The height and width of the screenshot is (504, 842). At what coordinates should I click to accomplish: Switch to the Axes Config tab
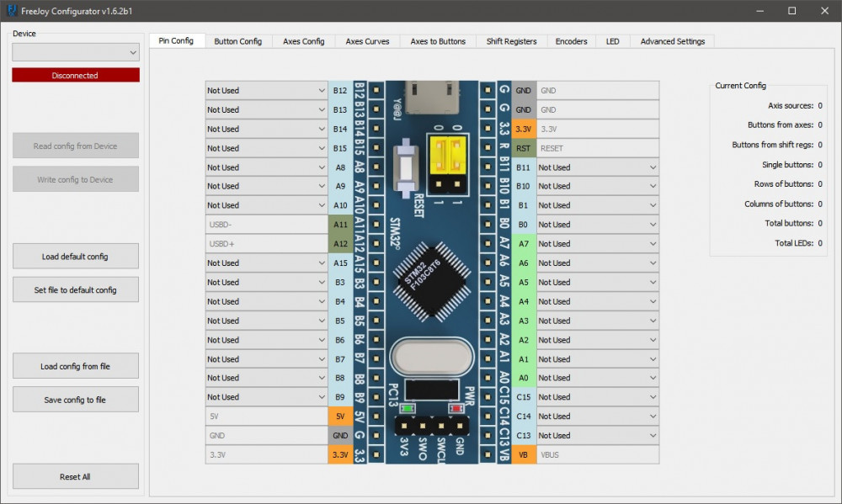click(303, 41)
